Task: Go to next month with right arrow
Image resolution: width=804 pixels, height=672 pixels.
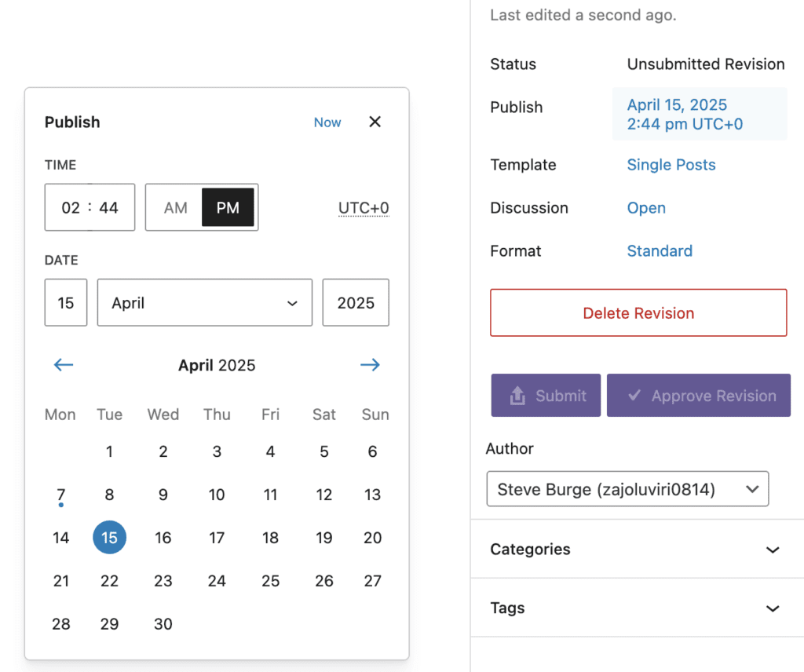Action: pos(370,365)
